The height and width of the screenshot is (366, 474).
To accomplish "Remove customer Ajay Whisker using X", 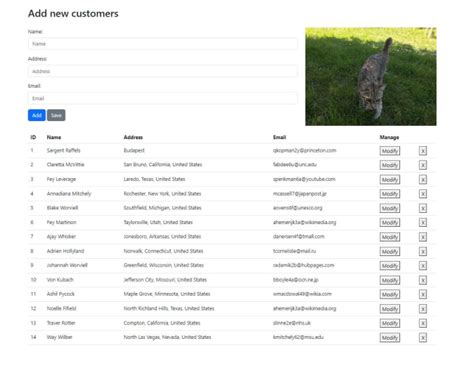I will (423, 237).
